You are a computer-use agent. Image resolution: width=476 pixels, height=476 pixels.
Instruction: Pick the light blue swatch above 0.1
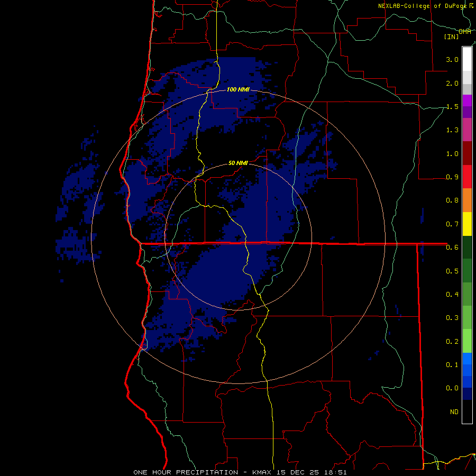pos(467,359)
